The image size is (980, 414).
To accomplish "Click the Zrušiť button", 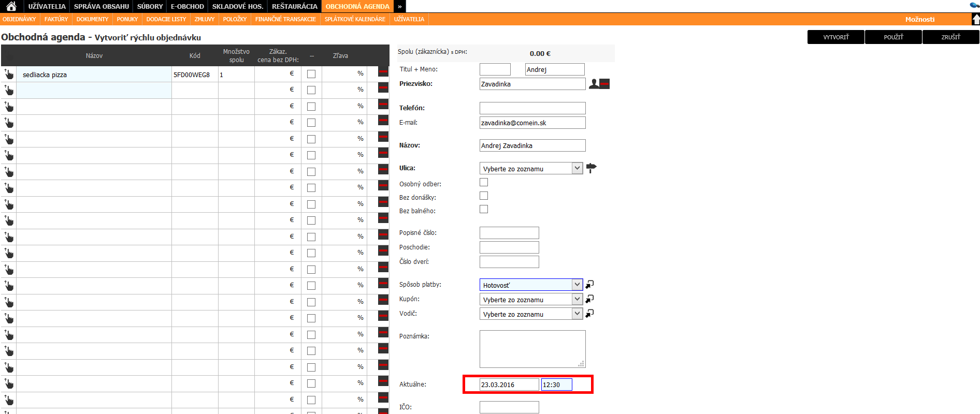I will 950,37.
